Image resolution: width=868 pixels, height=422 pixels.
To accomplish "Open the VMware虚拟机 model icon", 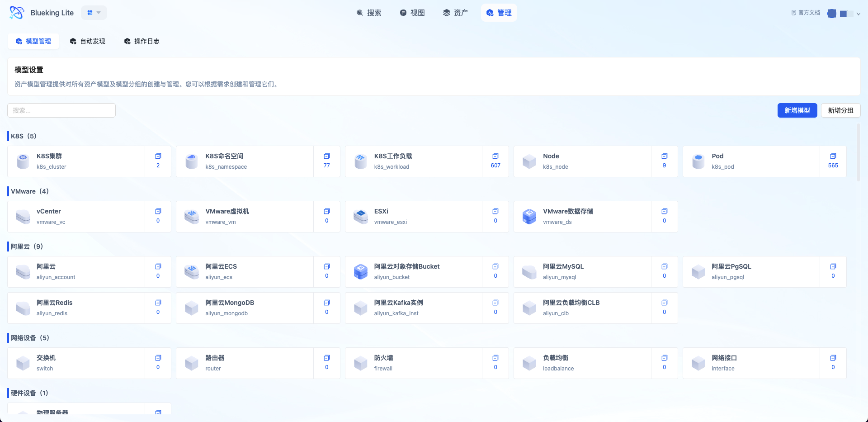I will pos(192,217).
